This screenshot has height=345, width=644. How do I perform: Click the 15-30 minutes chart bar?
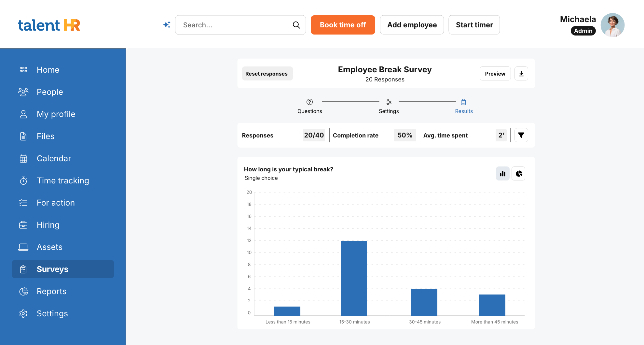(354, 278)
